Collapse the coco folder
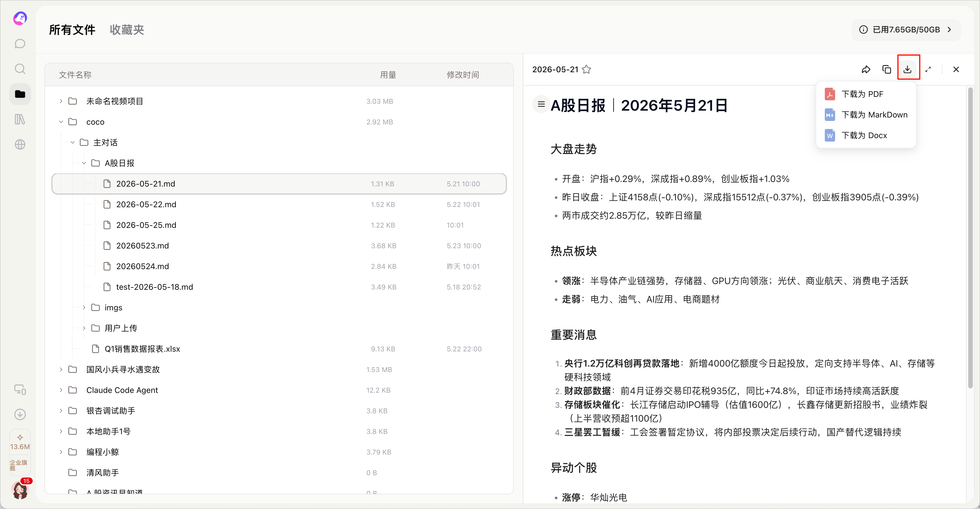The image size is (980, 509). 61,122
